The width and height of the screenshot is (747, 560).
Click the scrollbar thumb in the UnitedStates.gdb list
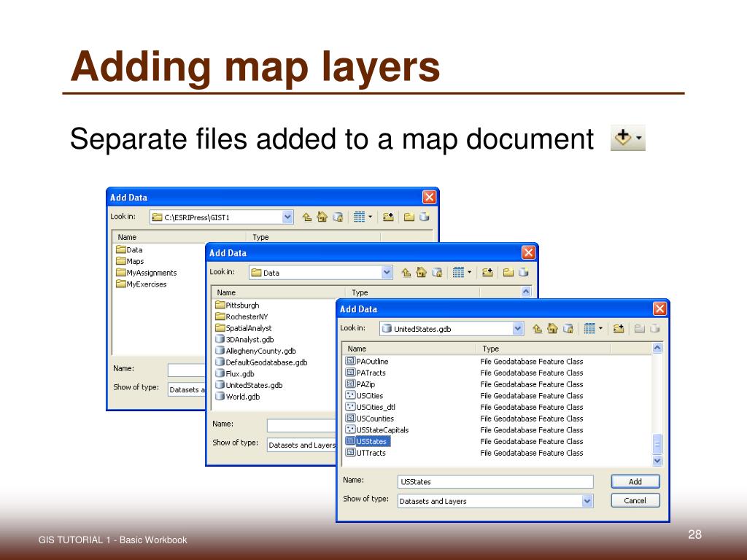point(657,444)
